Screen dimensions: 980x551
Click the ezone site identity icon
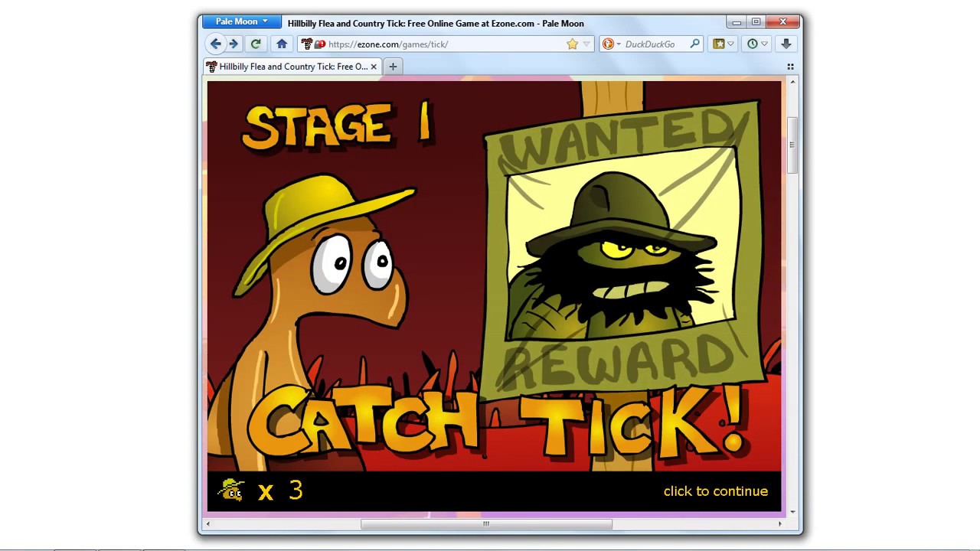coord(307,44)
